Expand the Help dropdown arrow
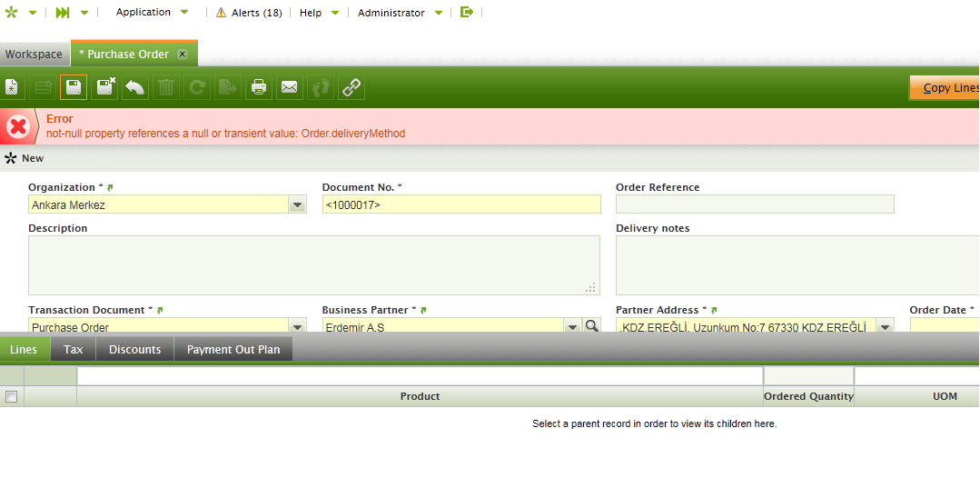 (335, 13)
